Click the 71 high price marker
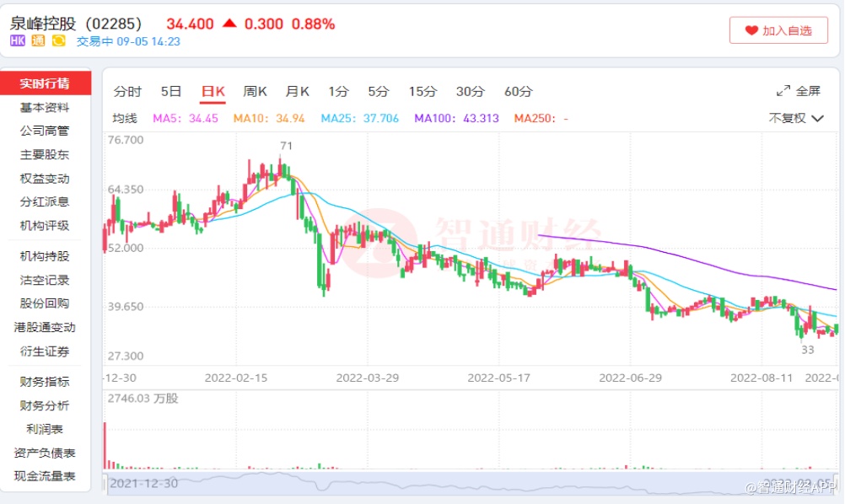This screenshot has width=845, height=504. tap(286, 145)
